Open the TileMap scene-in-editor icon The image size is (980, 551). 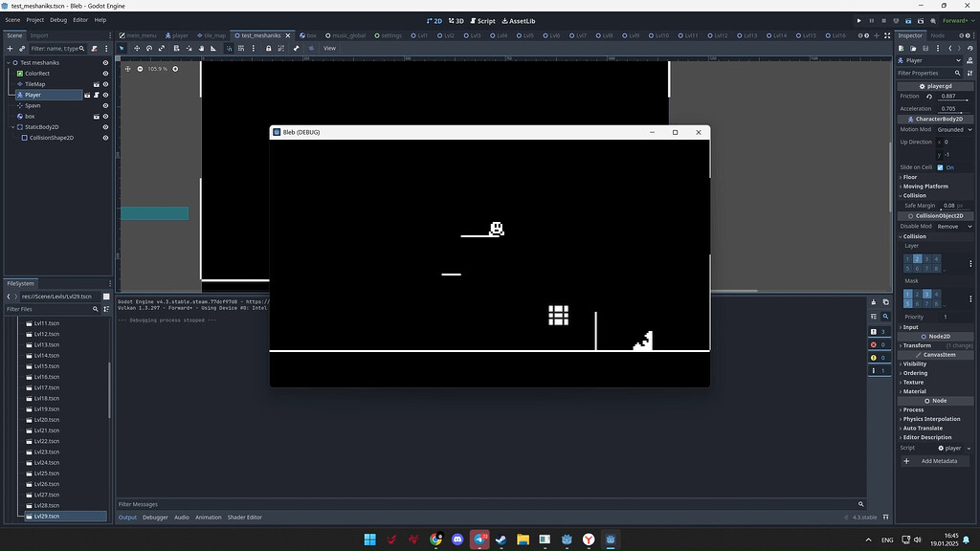point(97,84)
